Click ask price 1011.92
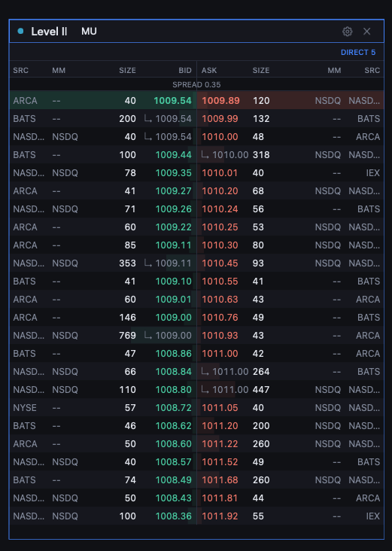 pyautogui.click(x=220, y=516)
